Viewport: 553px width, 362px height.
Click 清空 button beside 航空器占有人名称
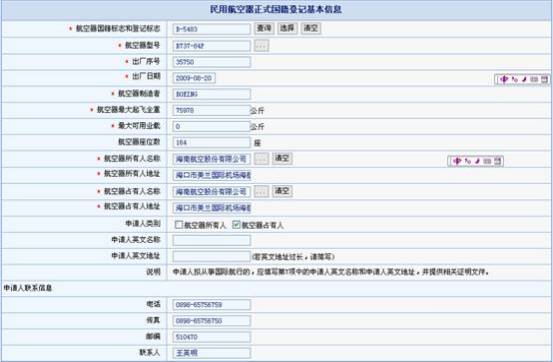pyautogui.click(x=282, y=191)
